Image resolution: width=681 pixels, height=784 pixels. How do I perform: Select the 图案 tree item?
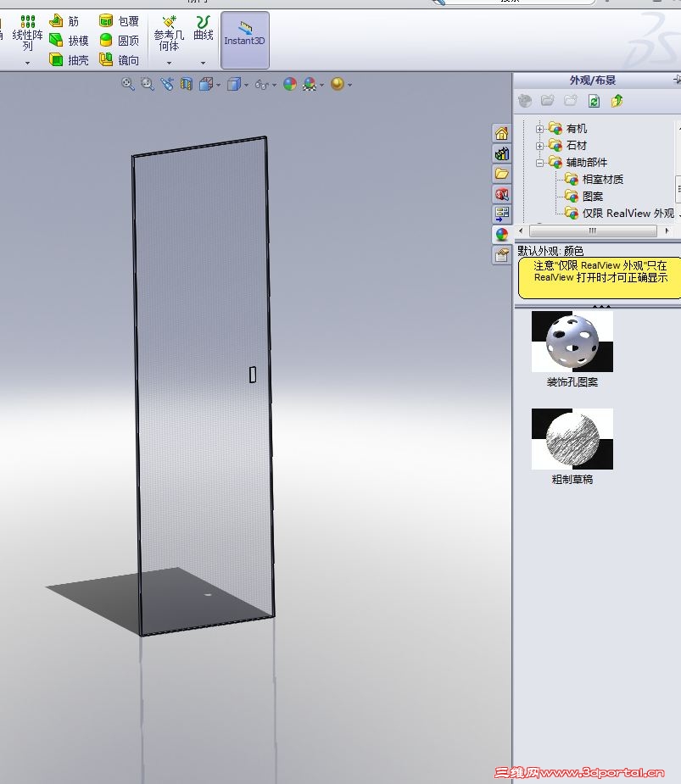pyautogui.click(x=593, y=197)
